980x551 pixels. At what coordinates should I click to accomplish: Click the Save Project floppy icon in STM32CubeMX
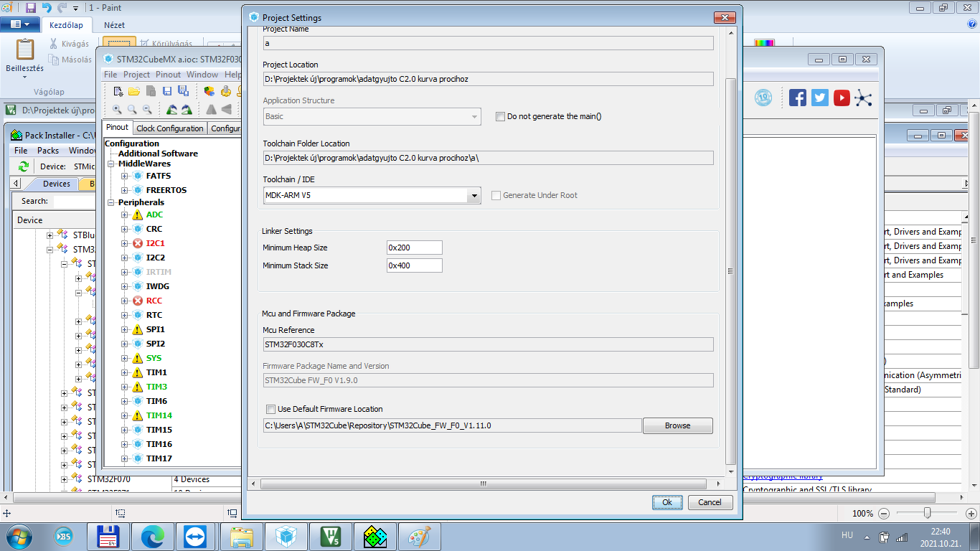[x=167, y=91]
